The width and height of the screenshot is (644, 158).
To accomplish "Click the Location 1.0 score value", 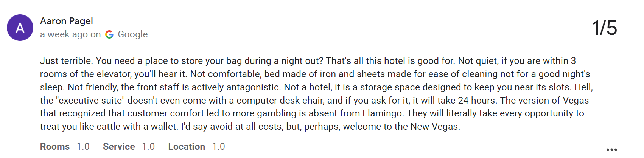I will point(218,147).
